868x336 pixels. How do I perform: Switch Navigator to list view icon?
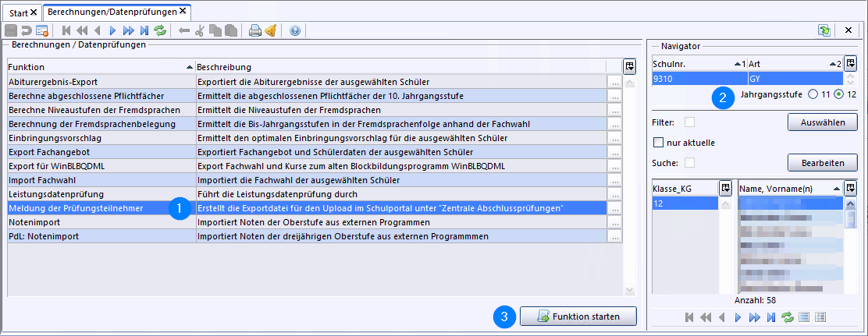pos(804,317)
